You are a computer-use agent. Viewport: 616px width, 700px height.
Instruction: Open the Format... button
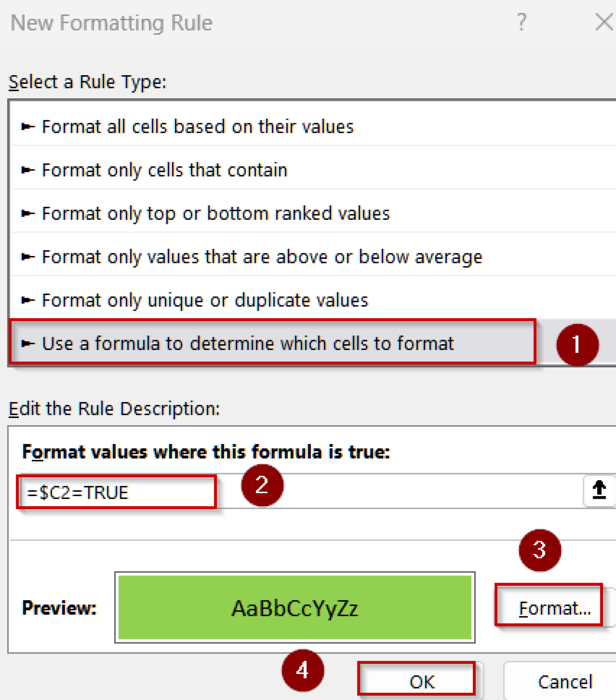(x=555, y=608)
